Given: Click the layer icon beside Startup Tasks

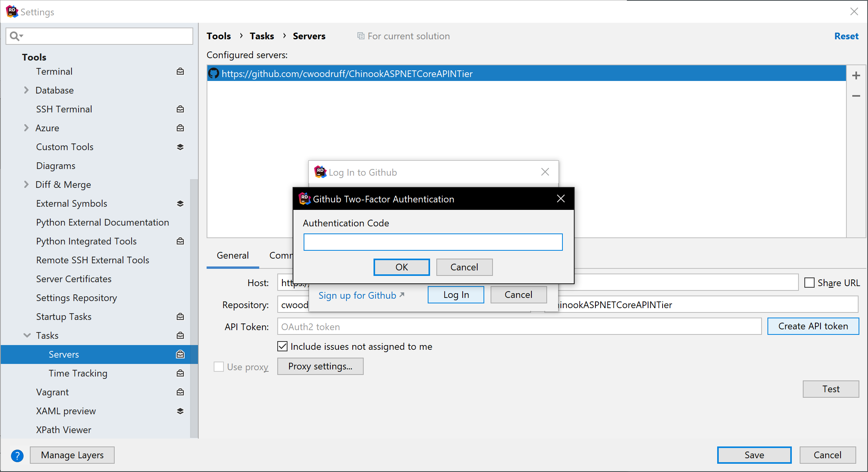Looking at the screenshot, I should pos(180,317).
